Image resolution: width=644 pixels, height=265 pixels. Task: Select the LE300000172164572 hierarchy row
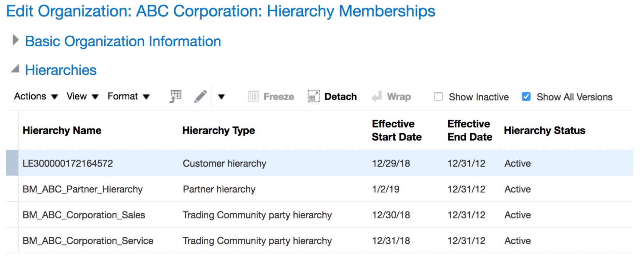point(68,163)
